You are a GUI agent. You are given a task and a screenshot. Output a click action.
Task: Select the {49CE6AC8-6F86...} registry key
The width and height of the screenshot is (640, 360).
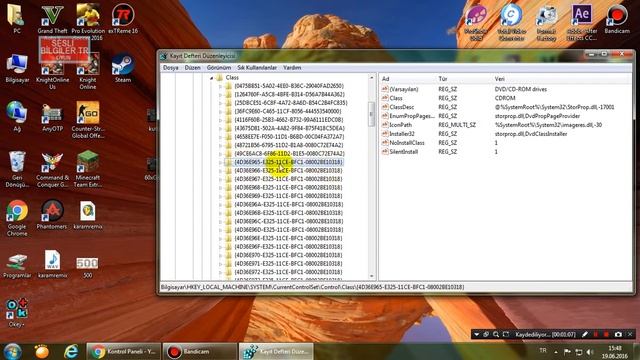[289, 154]
